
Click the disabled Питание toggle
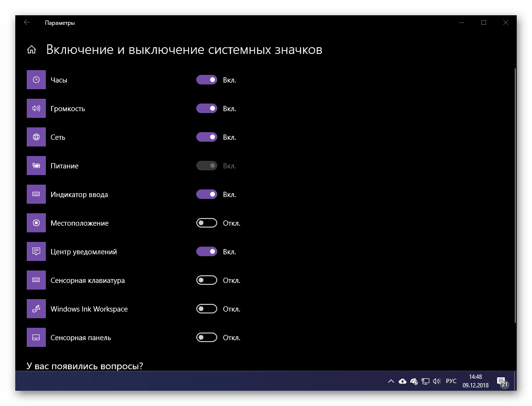point(207,166)
